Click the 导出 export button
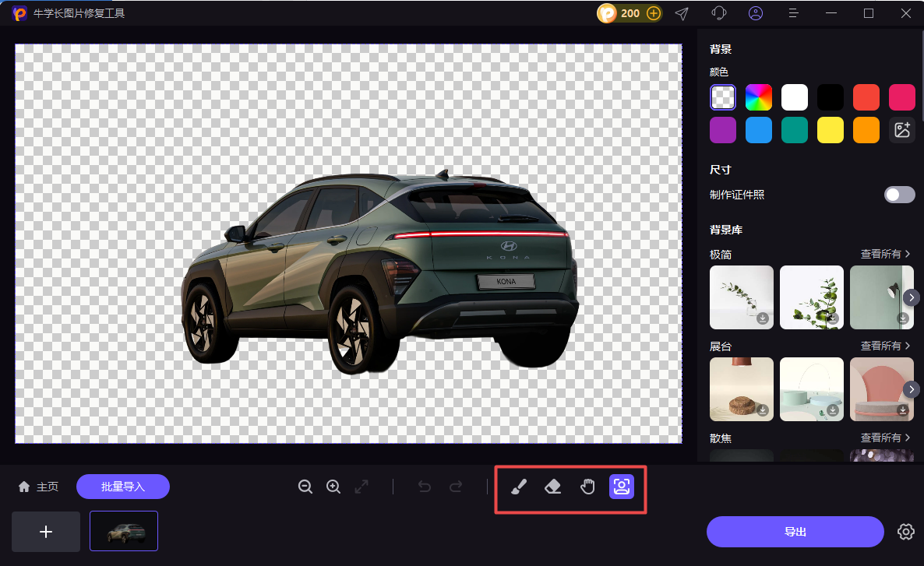 coord(795,532)
